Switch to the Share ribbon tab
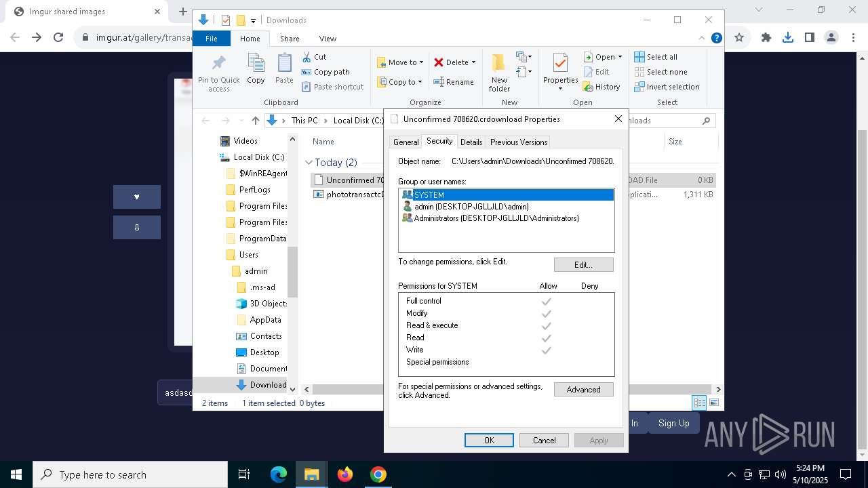 (290, 39)
